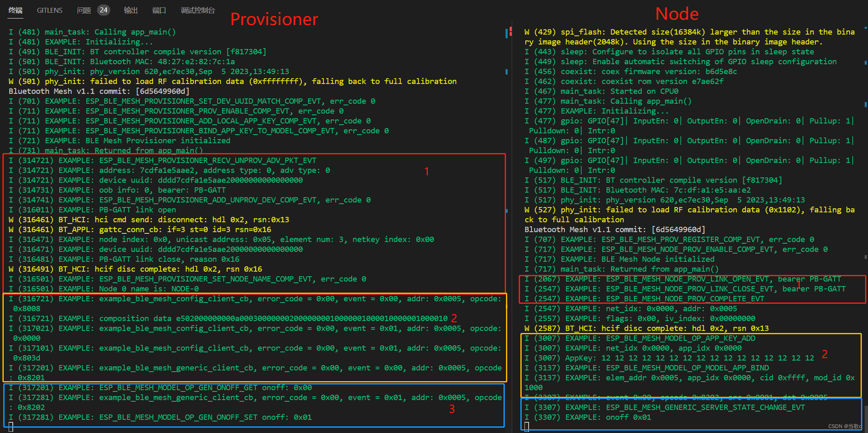Click "(467) main_task: Started on CPU0" line

coord(601,91)
